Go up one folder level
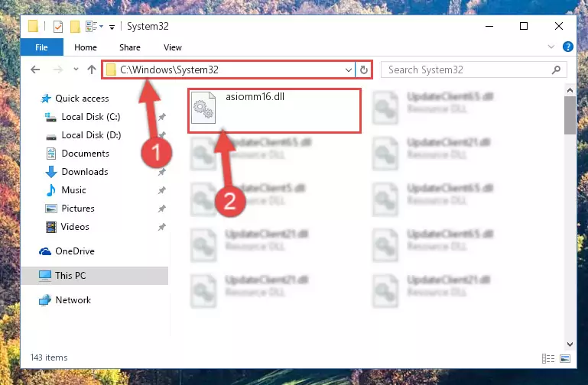This screenshot has height=385, width=588. point(92,70)
